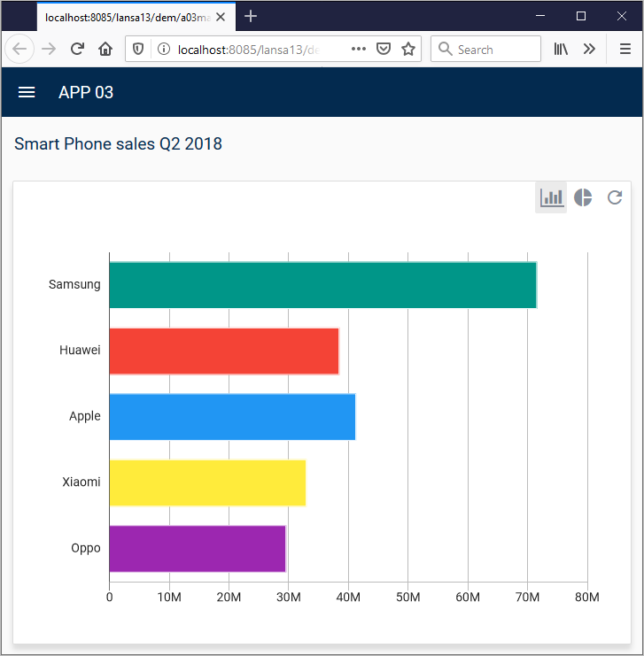Expand the toolbar overflow chevron
Viewport: 644px width, 656px height.
point(589,50)
